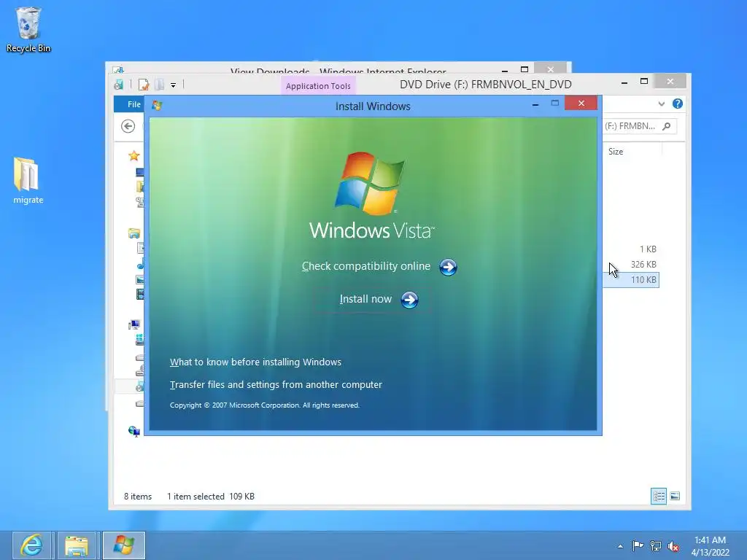Select the file sized 326 KB
Image resolution: width=747 pixels, height=560 pixels.
tap(643, 264)
